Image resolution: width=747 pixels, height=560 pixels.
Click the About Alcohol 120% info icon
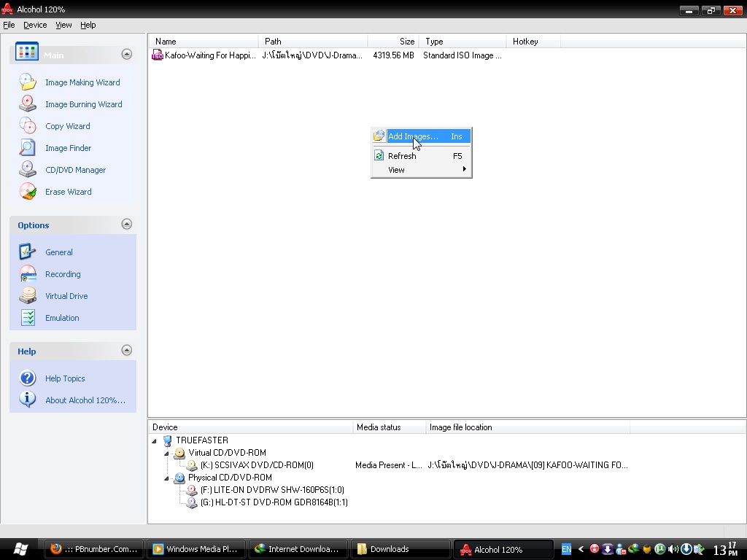tap(28, 400)
